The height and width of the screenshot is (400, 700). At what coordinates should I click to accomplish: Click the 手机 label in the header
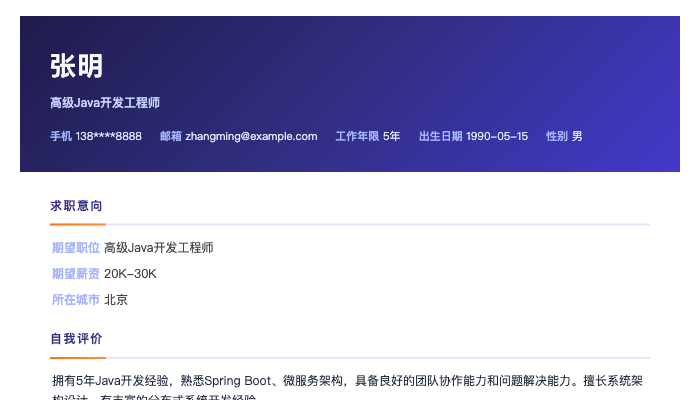pyautogui.click(x=61, y=136)
